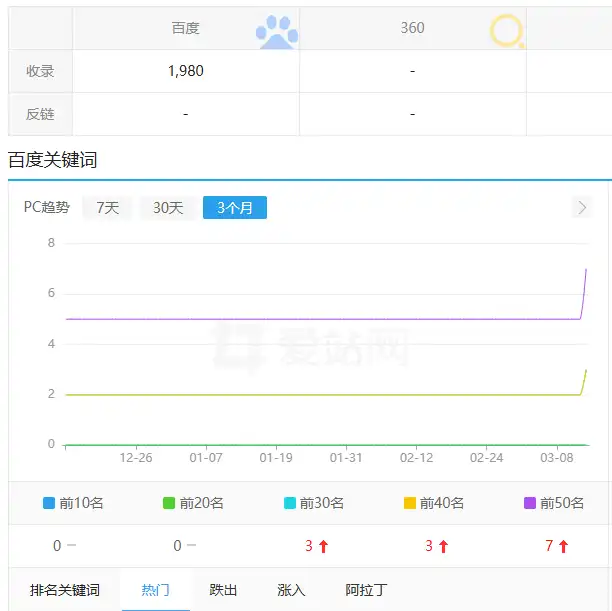The height and width of the screenshot is (611, 612).
Task: Switch to the 跌出 tab
Action: (x=223, y=590)
